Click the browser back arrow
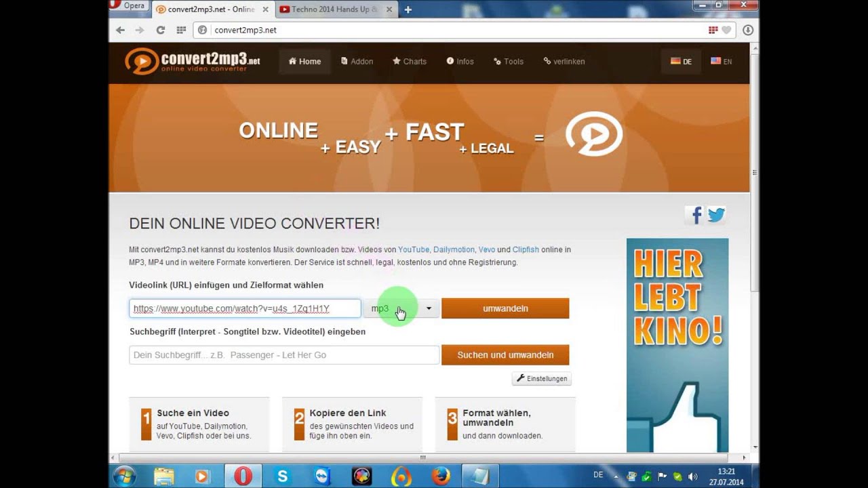Screen dimensions: 868x488 pos(120,30)
